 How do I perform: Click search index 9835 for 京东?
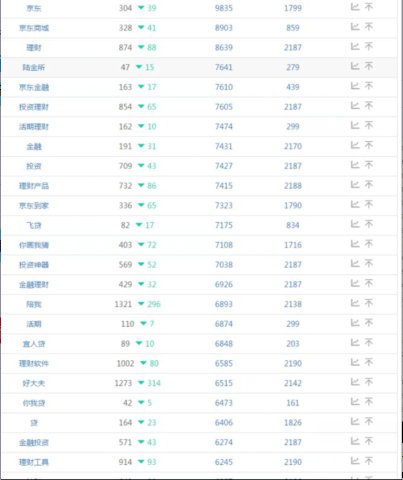(x=224, y=8)
